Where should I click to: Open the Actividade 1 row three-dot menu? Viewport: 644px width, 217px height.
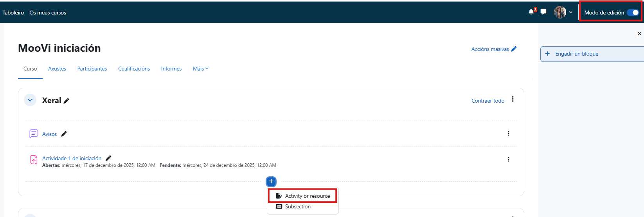pyautogui.click(x=508, y=159)
